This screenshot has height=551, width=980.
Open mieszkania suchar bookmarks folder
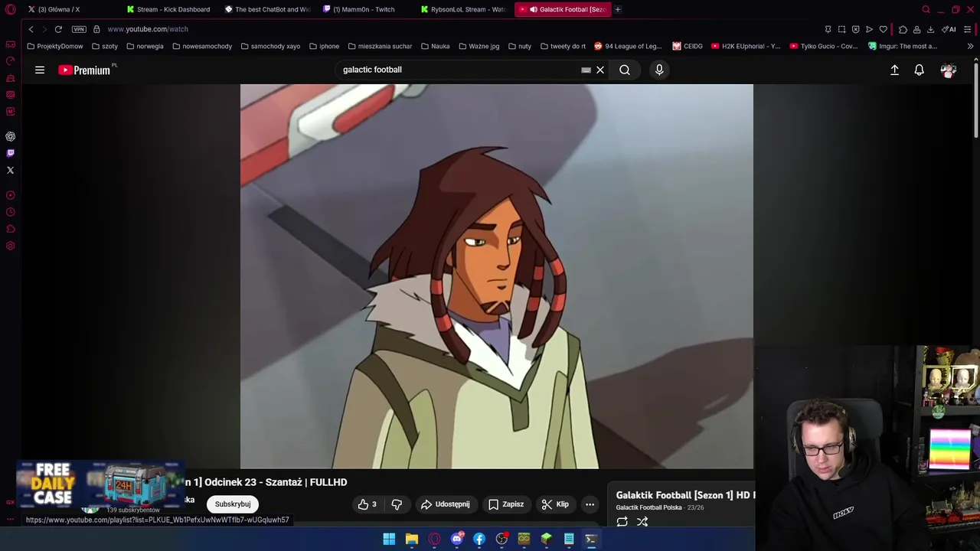tap(380, 46)
